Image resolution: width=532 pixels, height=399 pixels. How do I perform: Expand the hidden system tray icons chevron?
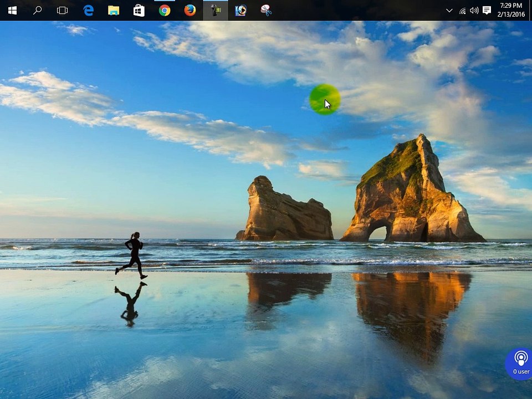point(449,11)
